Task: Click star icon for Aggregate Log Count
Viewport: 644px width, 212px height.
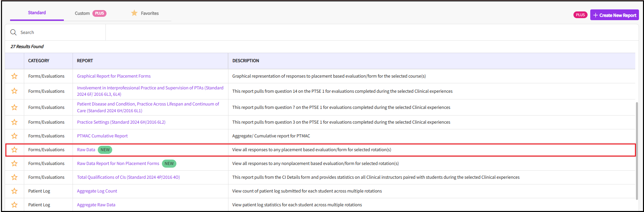Action: (14, 191)
